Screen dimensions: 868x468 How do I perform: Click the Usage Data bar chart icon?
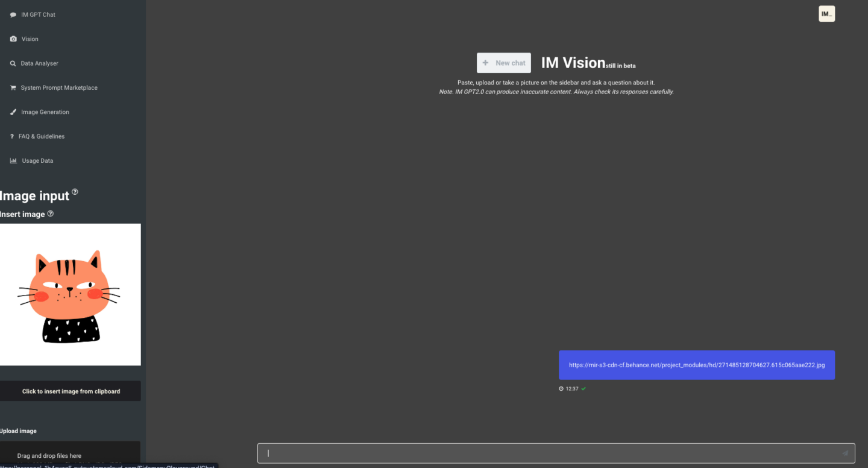point(13,161)
